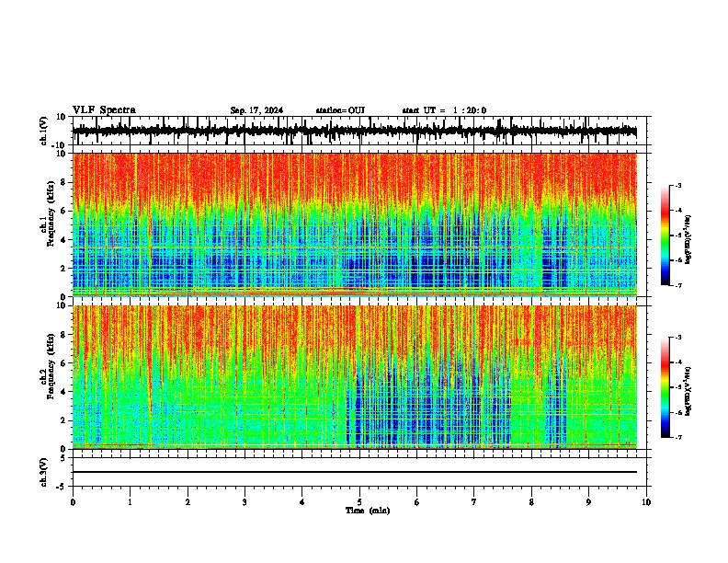728x563 pixels.
Task: Click the "station=OUI" header label
Action: [x=340, y=110]
